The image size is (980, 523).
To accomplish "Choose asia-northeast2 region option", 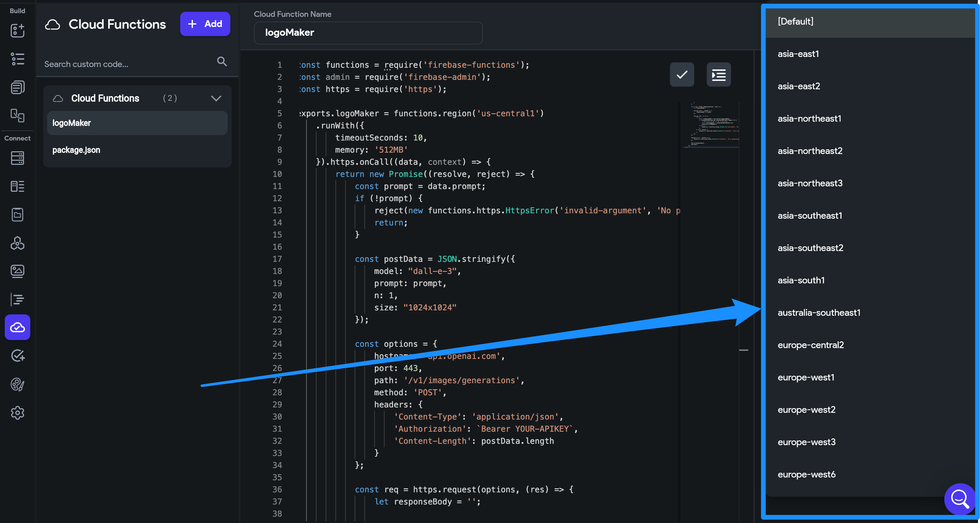I will [x=871, y=151].
